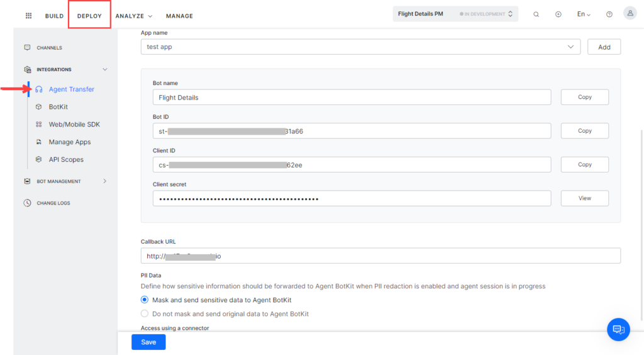Open the user profile avatar

pyautogui.click(x=630, y=13)
